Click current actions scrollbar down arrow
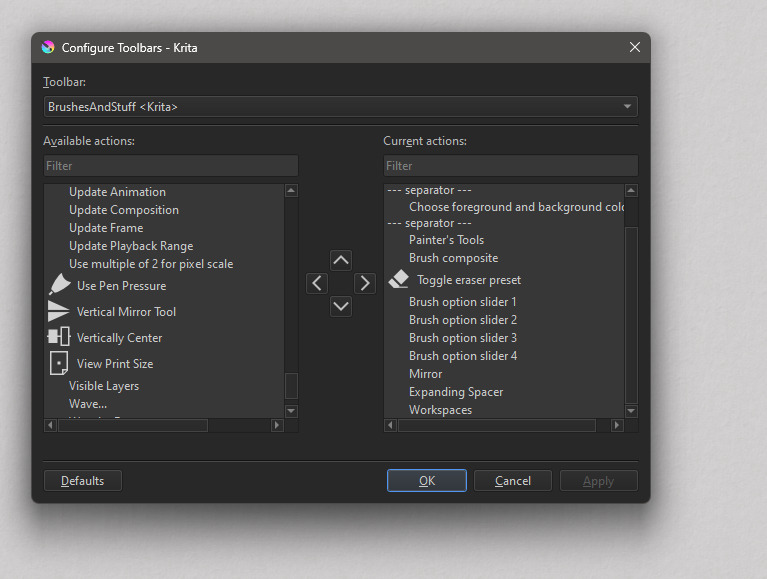 [x=631, y=411]
